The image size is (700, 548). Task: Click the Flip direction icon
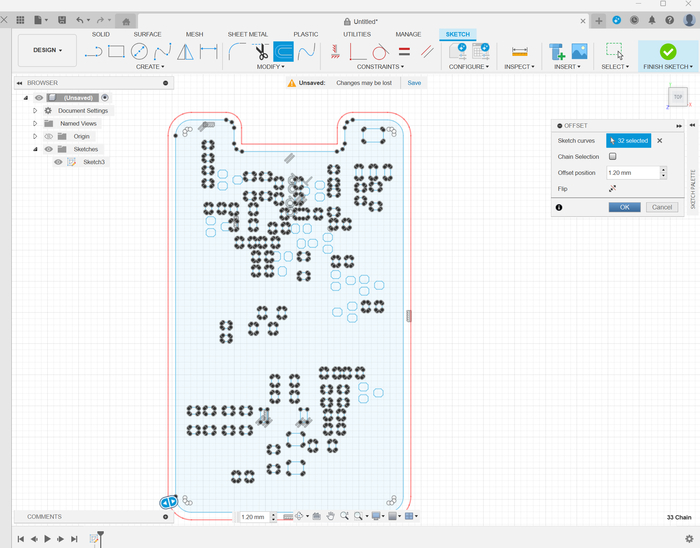[612, 188]
